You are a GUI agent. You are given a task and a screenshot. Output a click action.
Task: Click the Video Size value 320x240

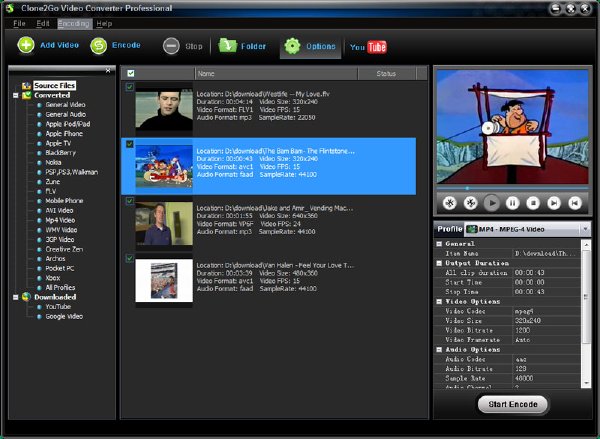click(547, 321)
